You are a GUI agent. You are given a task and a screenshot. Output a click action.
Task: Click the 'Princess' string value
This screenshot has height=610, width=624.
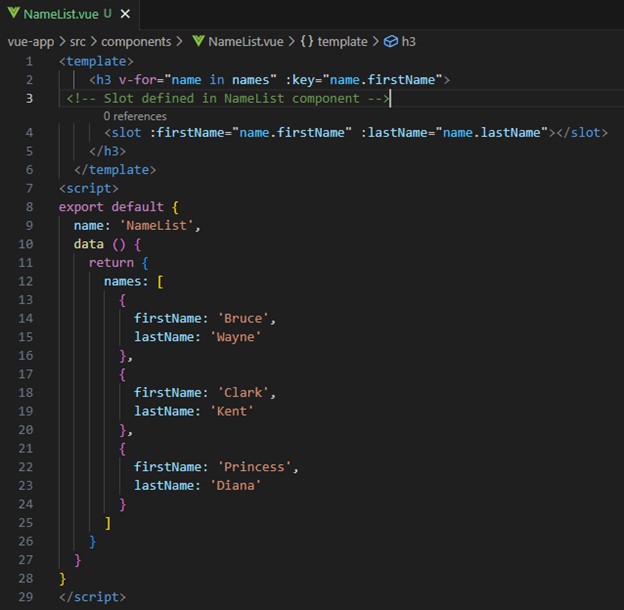pyautogui.click(x=254, y=467)
